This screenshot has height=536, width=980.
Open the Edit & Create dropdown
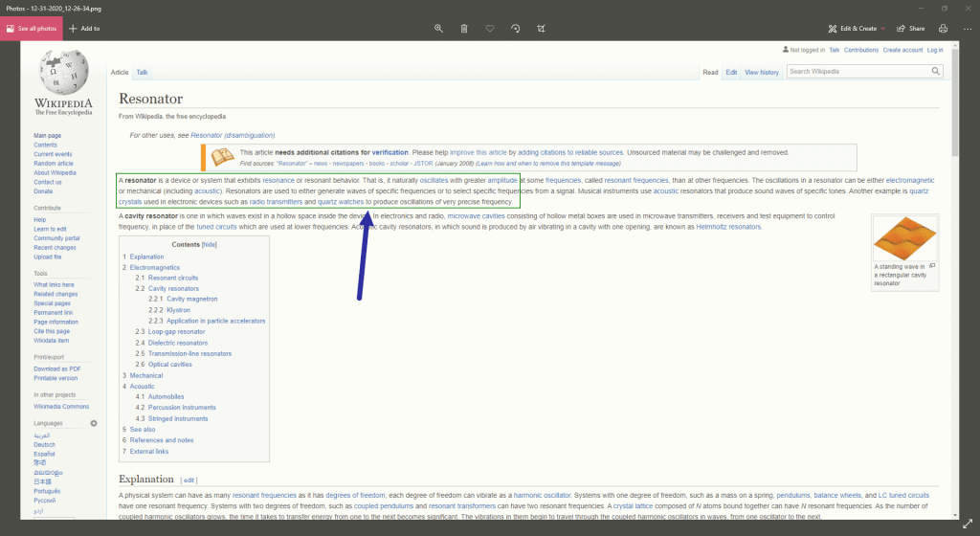coord(857,28)
